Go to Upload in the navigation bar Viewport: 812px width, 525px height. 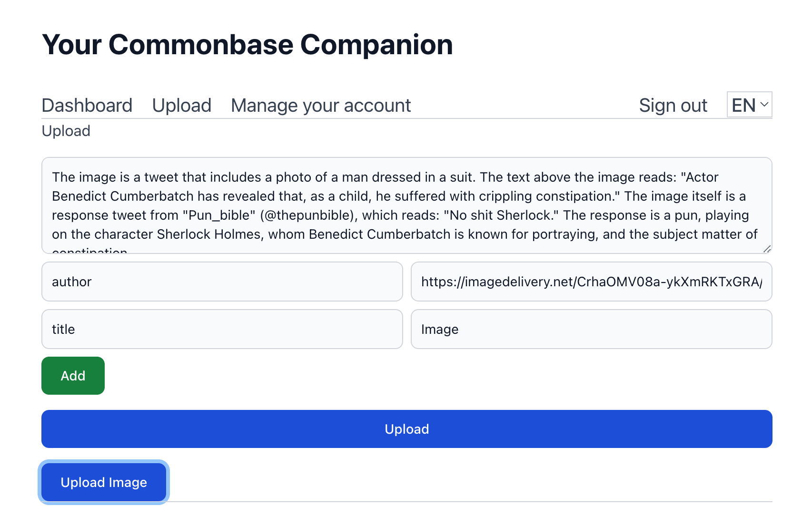pyautogui.click(x=181, y=106)
